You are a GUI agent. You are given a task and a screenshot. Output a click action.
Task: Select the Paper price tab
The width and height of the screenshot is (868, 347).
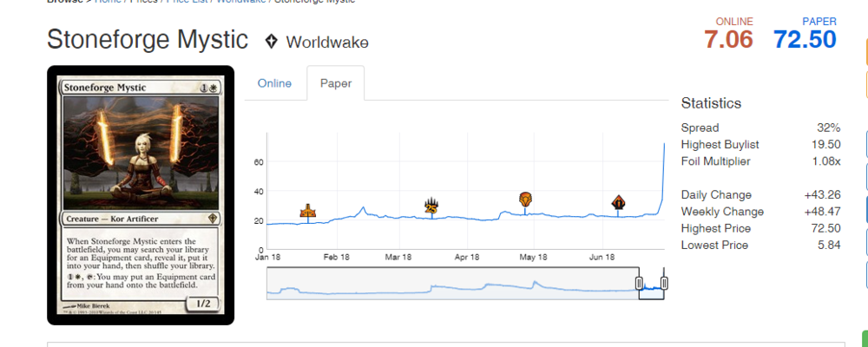pos(335,83)
